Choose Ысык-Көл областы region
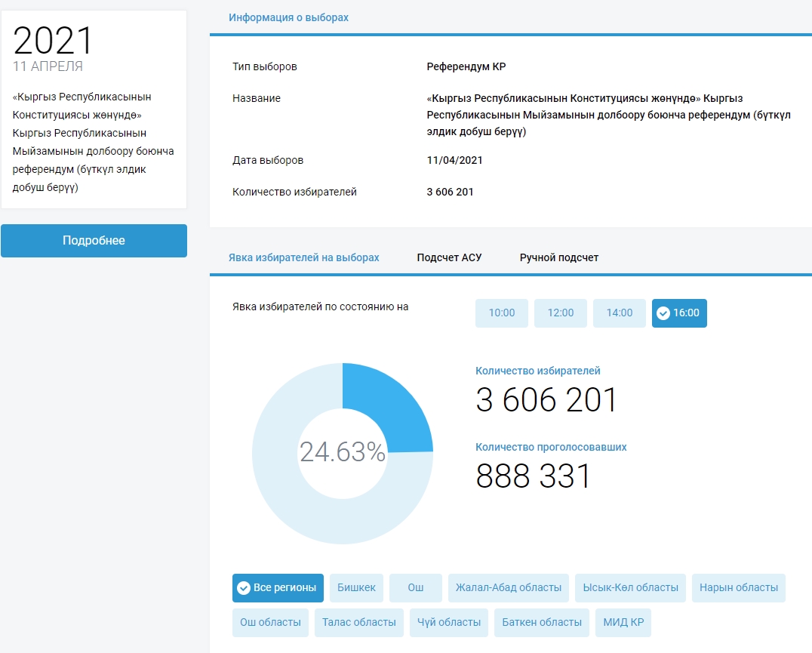The height and width of the screenshot is (653, 812). coord(630,588)
